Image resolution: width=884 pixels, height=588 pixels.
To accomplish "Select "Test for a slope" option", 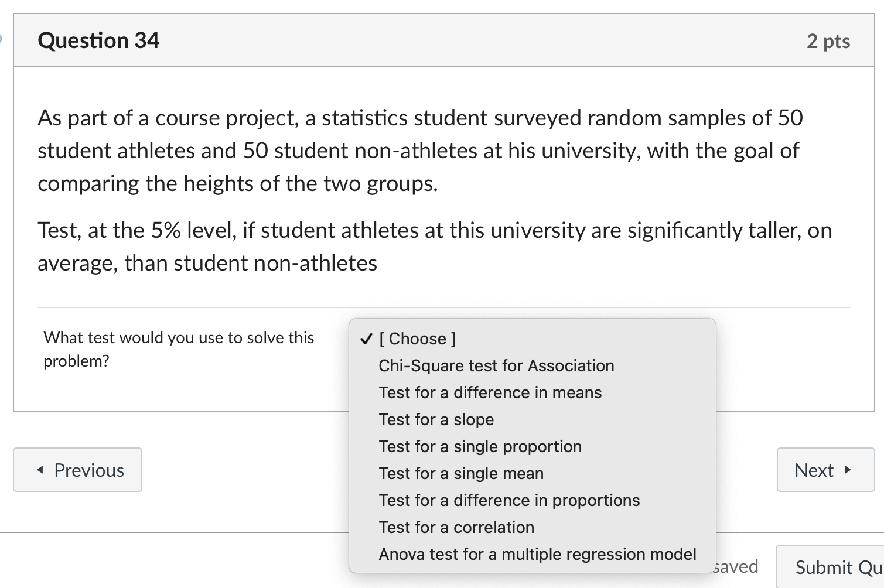I will click(436, 419).
